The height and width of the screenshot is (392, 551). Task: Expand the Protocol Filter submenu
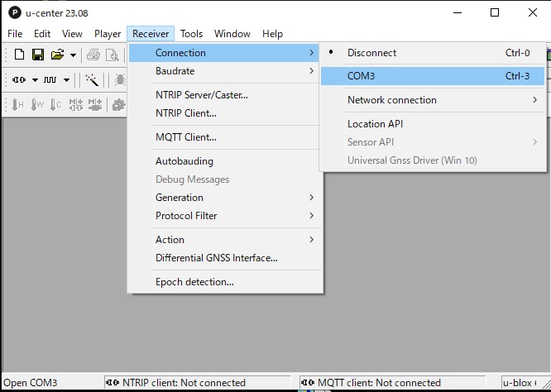point(224,216)
